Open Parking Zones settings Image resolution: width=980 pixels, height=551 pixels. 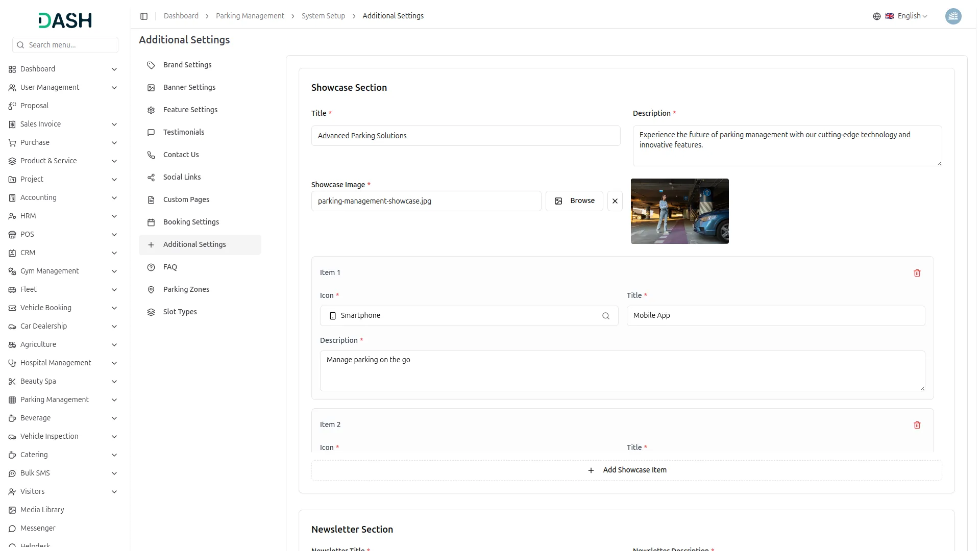[x=186, y=289]
